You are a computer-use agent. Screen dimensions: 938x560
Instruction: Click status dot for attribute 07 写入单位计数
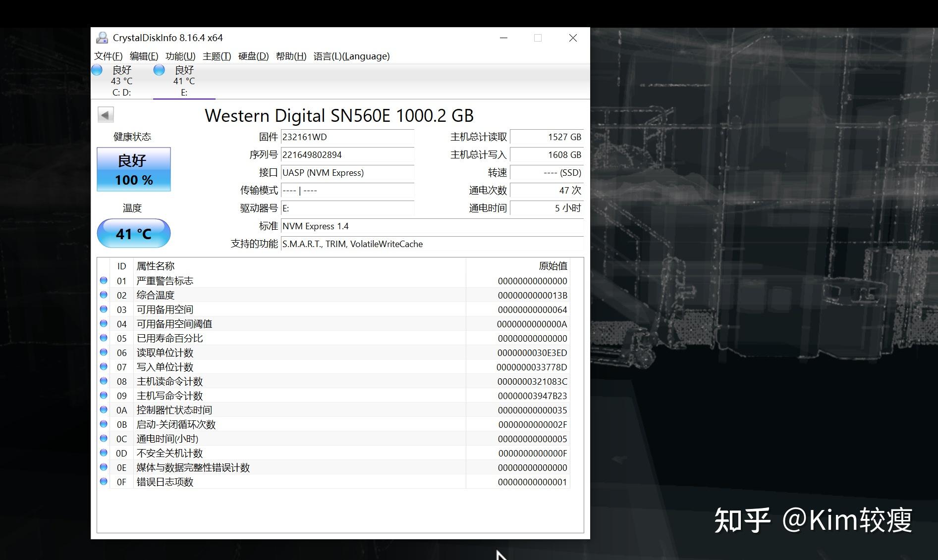pos(104,366)
